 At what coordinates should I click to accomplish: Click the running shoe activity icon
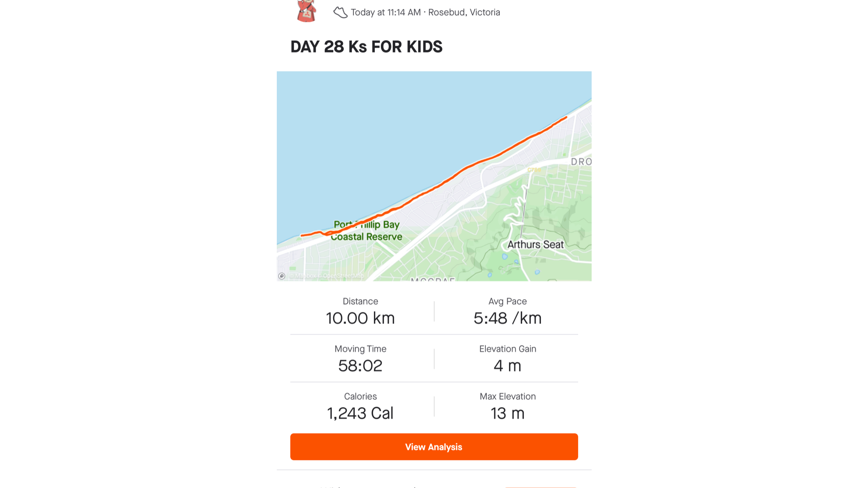tap(340, 12)
